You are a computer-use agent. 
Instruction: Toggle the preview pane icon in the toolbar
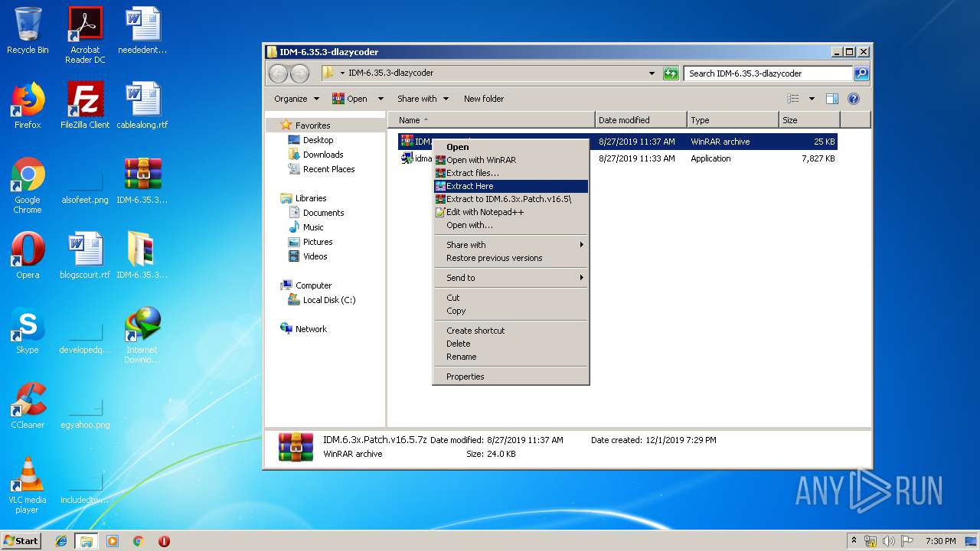(x=832, y=99)
